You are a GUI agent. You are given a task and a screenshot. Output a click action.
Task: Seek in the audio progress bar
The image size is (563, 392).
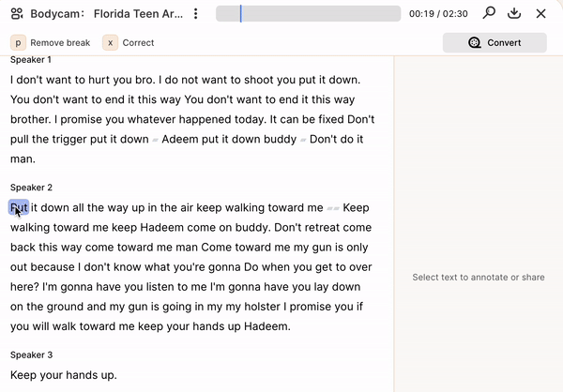[308, 14]
